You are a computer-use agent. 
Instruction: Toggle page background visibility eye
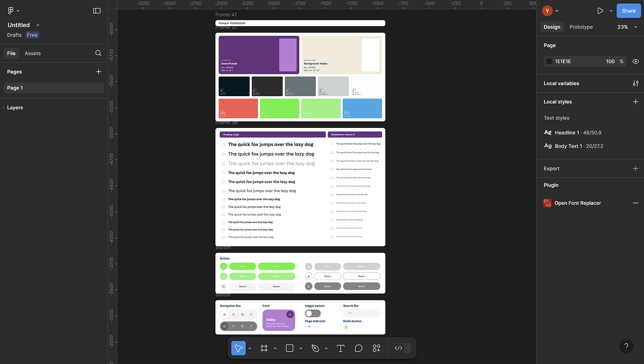click(x=635, y=61)
